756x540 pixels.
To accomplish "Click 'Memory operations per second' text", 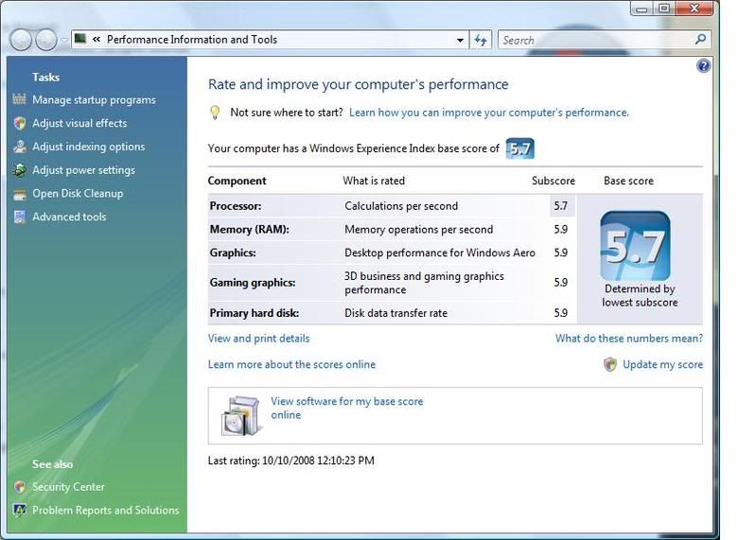I will point(418,230).
